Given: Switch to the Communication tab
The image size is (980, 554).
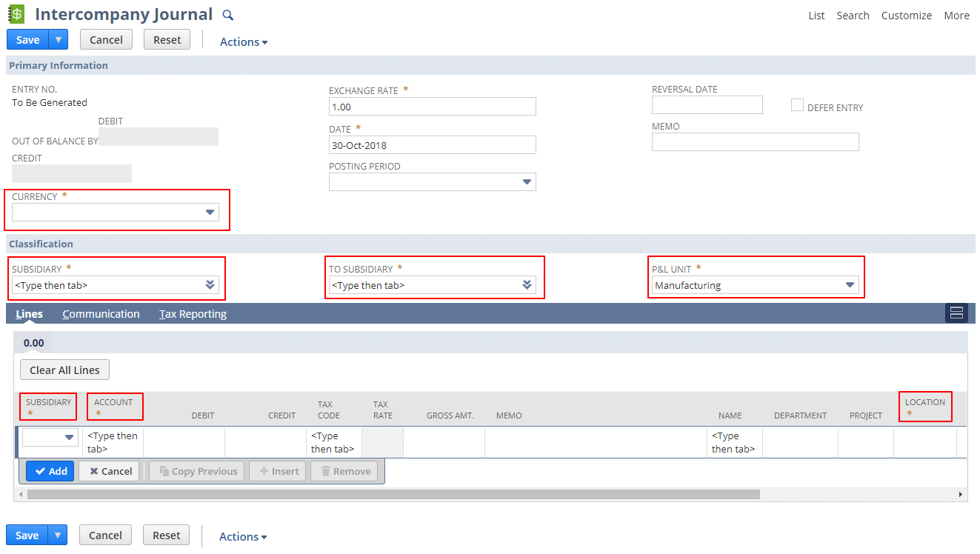Looking at the screenshot, I should click(x=101, y=314).
